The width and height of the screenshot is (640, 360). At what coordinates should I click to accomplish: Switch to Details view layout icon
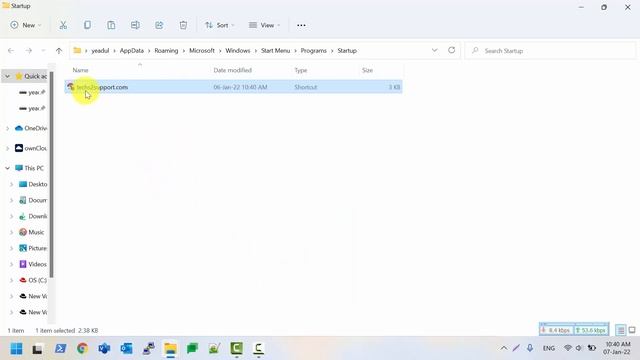click(620, 330)
